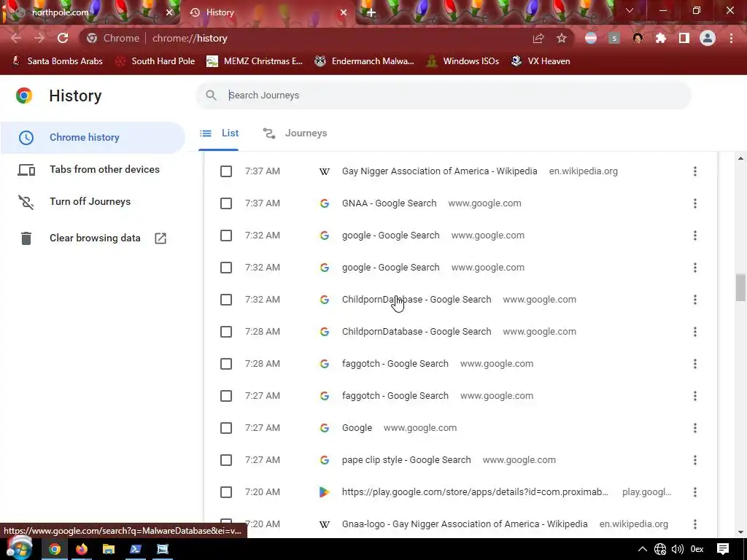Check the box for GNAA - Google Search
The width and height of the screenshot is (747, 560).
coord(226,203)
